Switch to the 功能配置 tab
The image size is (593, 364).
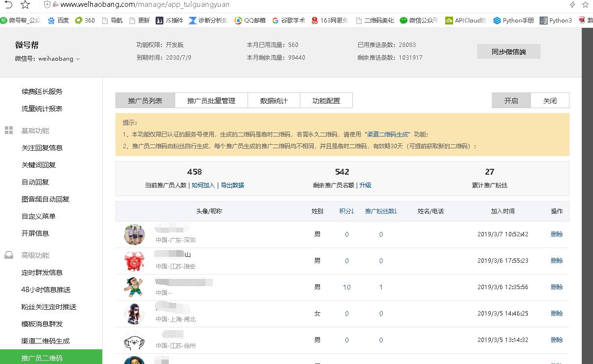(326, 101)
